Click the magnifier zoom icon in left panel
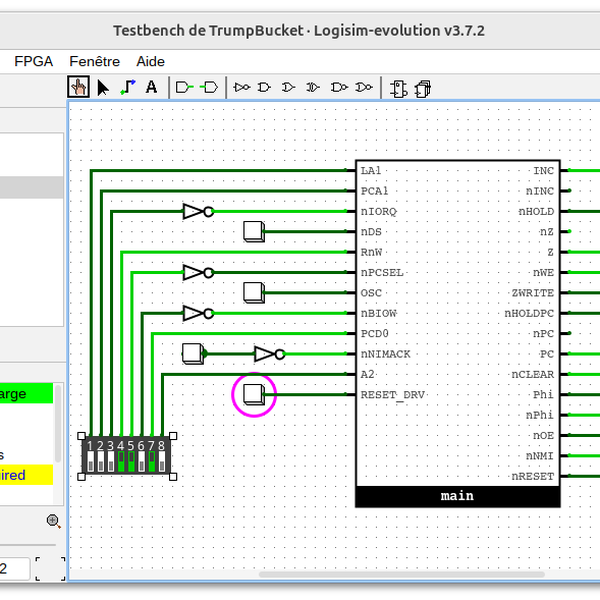 pyautogui.click(x=54, y=522)
